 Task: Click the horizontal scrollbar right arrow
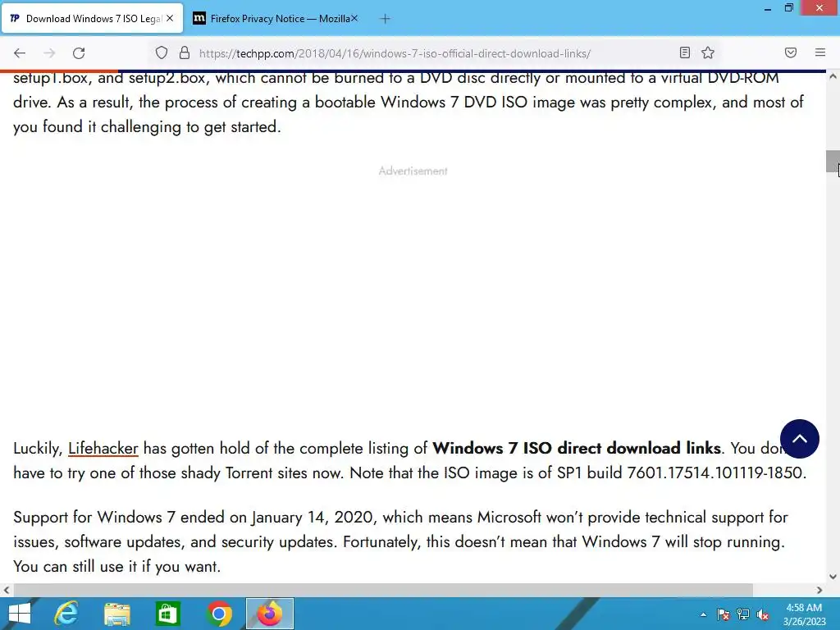tap(819, 590)
